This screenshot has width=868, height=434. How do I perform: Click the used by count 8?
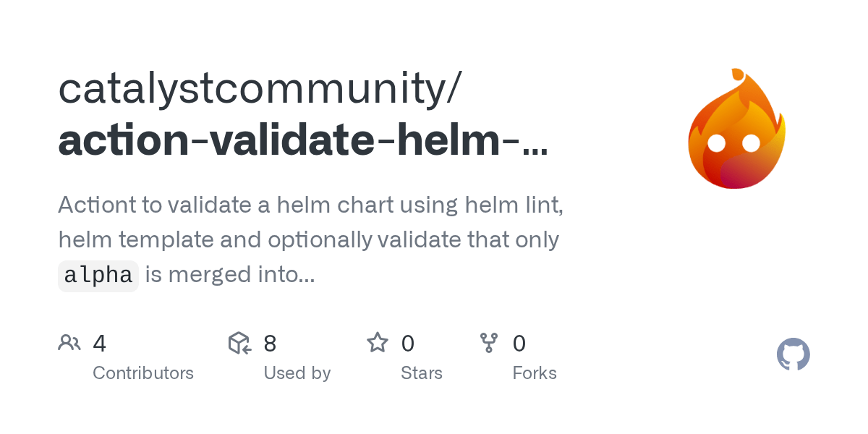[270, 343]
